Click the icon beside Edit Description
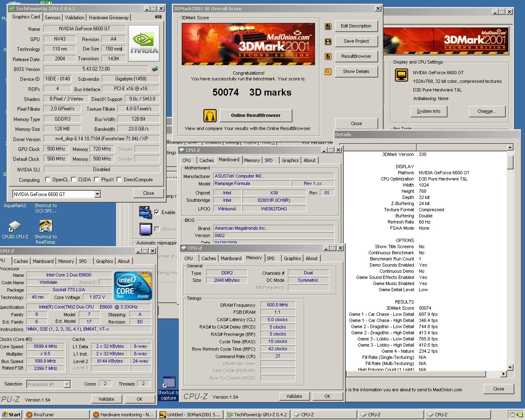525x420 pixels. click(328, 26)
